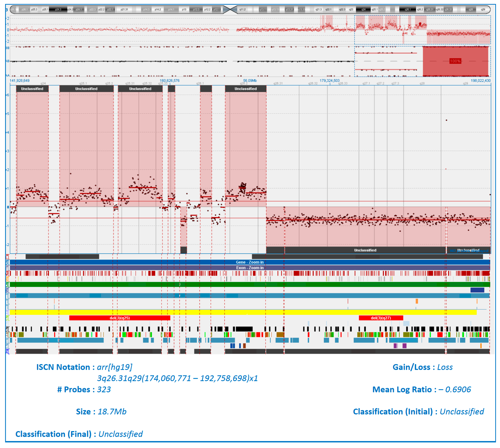
Task: Toggle the black C track box
Action: [7, 327]
